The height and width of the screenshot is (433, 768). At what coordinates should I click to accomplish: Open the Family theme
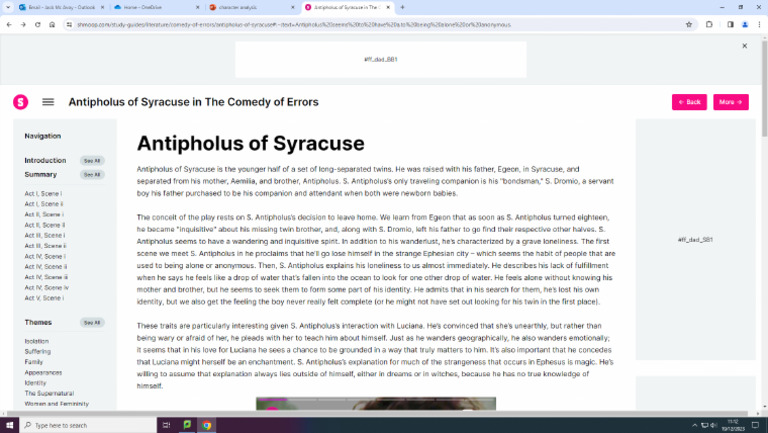(x=34, y=362)
